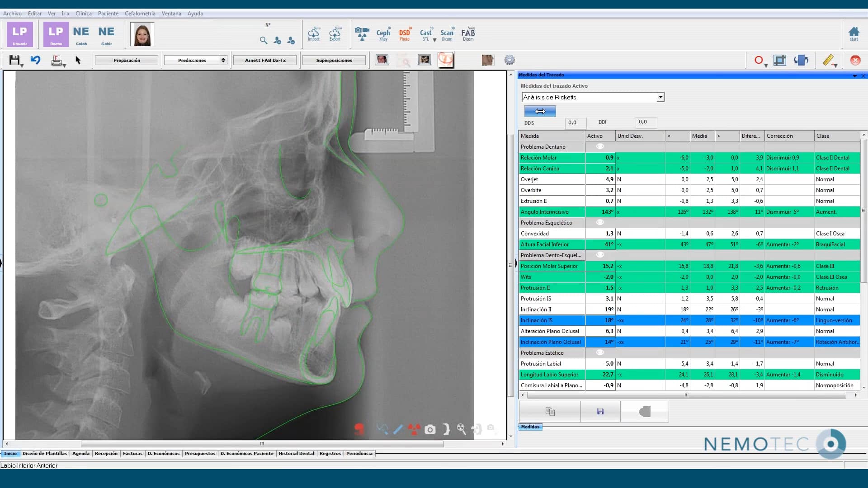Viewport: 868px width, 488px height.
Task: Click the Superposiciones button
Action: pyautogui.click(x=334, y=60)
